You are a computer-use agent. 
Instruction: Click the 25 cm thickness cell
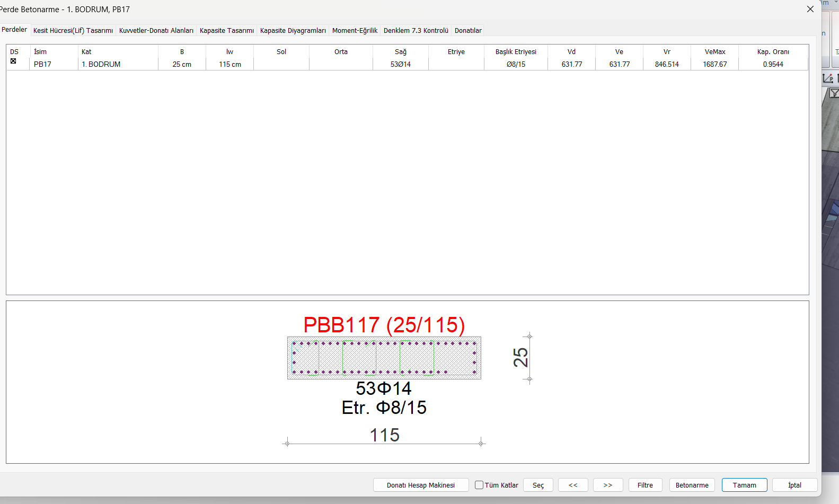click(x=182, y=64)
